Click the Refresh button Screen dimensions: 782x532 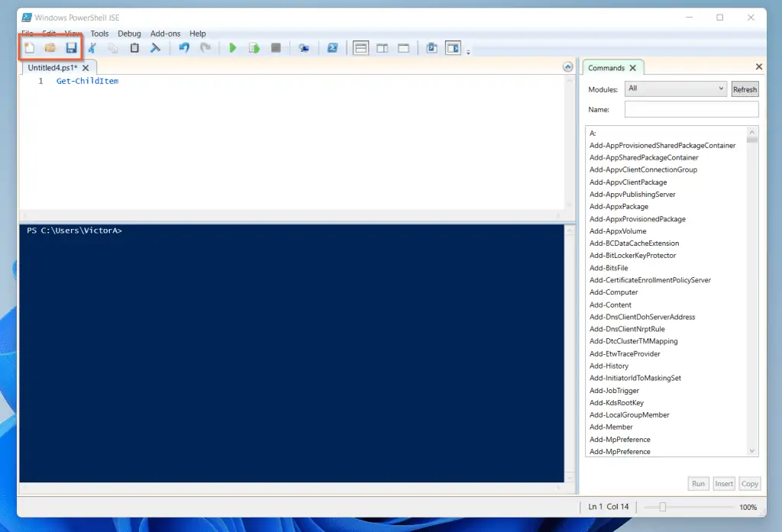[745, 89]
